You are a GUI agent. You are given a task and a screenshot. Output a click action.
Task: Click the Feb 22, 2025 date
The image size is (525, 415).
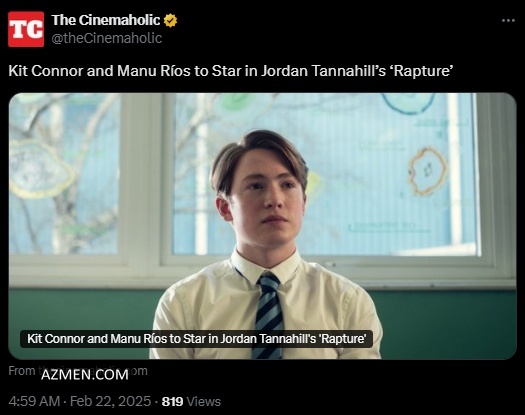(110, 401)
